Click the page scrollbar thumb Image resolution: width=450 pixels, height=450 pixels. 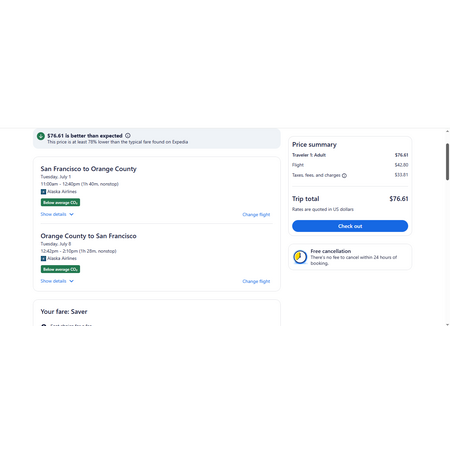coord(447,162)
